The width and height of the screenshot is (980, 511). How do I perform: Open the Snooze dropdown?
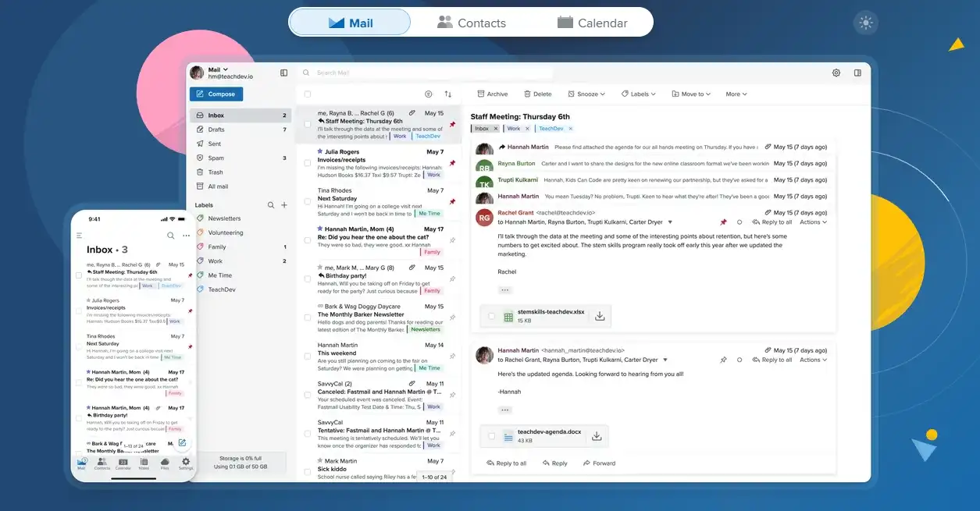tap(586, 94)
